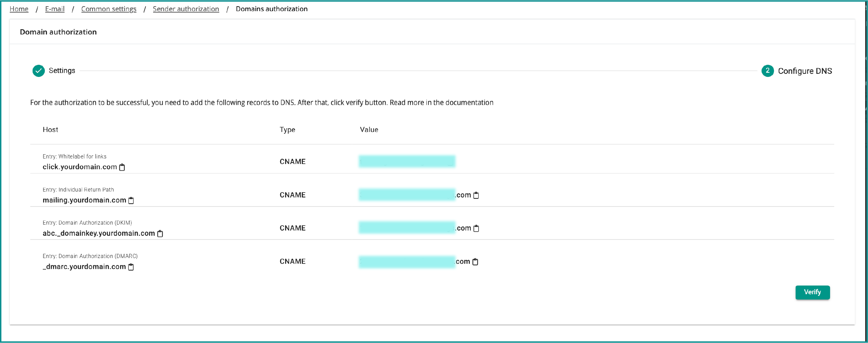
Task: Copy the Individual Return Path CNAME value
Action: pyautogui.click(x=476, y=195)
